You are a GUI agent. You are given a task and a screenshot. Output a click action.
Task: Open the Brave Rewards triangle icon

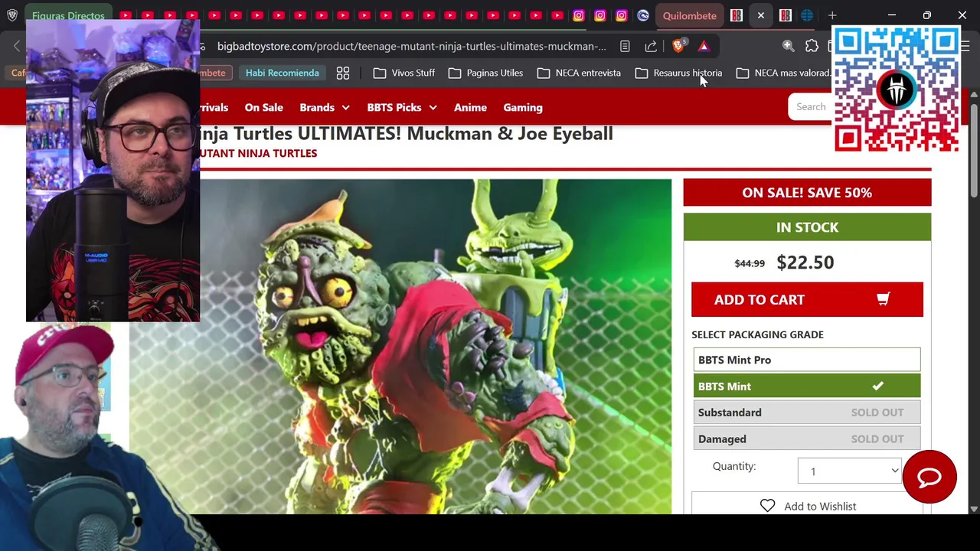pos(704,46)
